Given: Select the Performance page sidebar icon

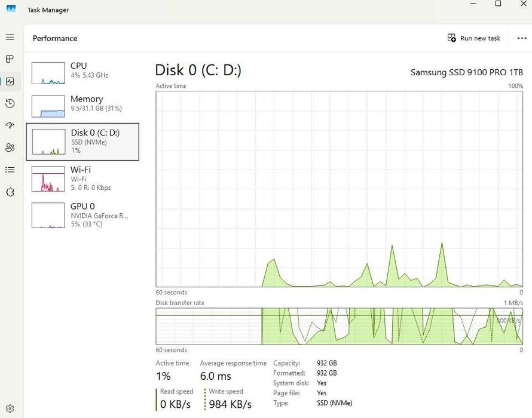Looking at the screenshot, I should [x=10, y=81].
